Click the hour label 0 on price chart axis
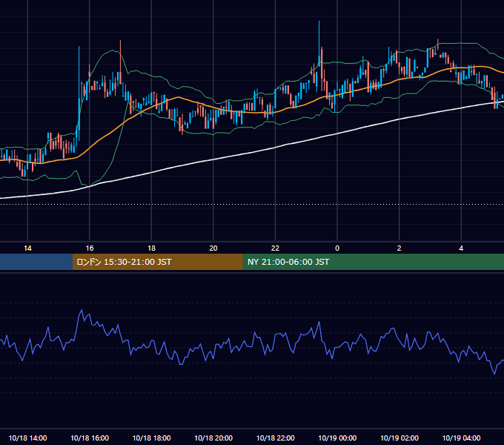 click(337, 248)
